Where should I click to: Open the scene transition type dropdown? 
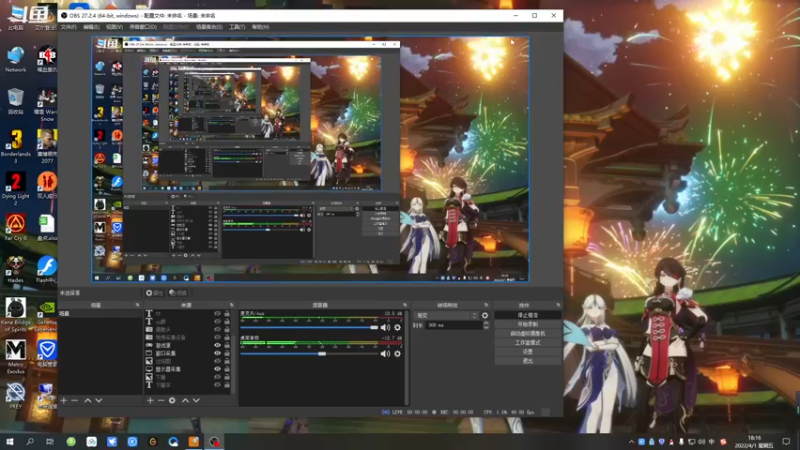pyautogui.click(x=446, y=316)
